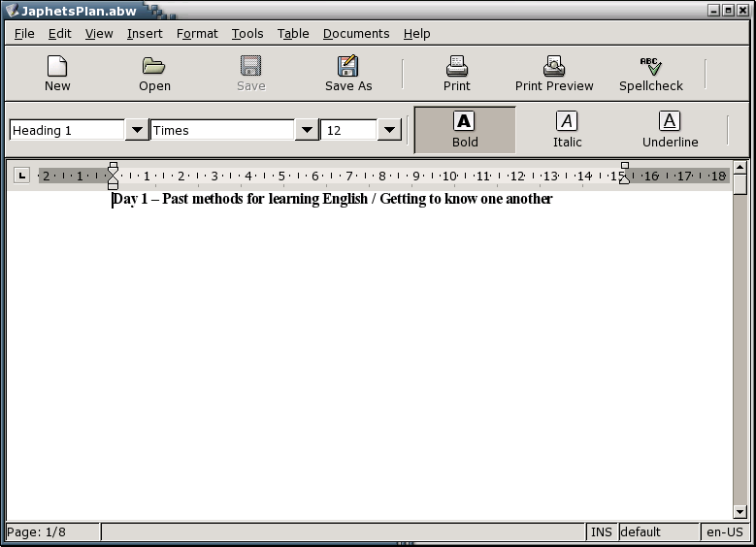The image size is (756, 547).
Task: Open Print Preview from the toolbar
Action: (554, 66)
